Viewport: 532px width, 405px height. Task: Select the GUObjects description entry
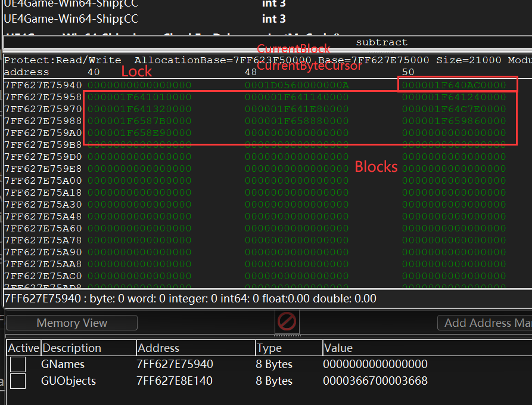69,381
